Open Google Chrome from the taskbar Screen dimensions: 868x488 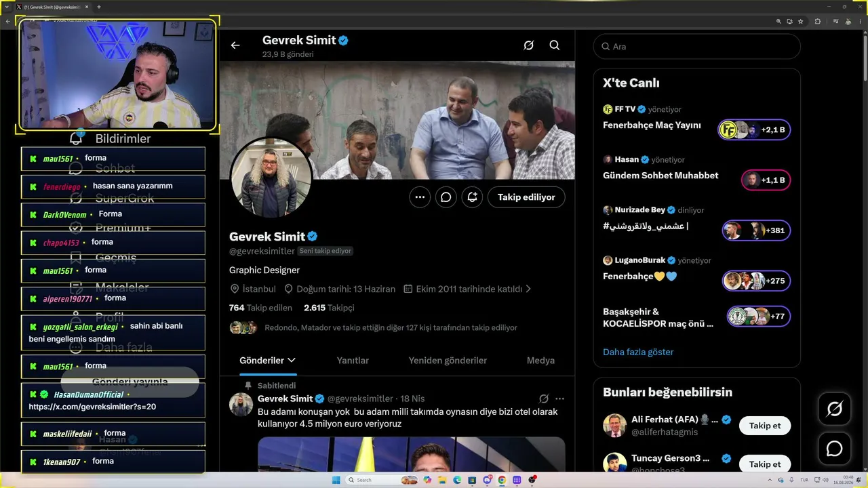pyautogui.click(x=502, y=480)
